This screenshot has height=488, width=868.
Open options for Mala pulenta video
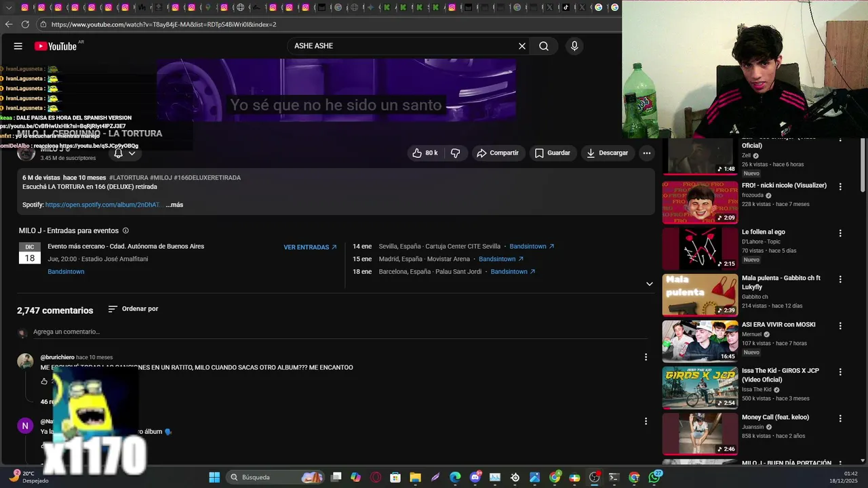[840, 279]
